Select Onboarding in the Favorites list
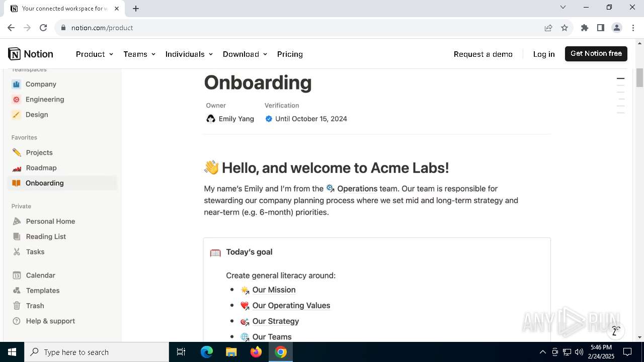Viewport: 644px width, 362px height. coord(62,183)
